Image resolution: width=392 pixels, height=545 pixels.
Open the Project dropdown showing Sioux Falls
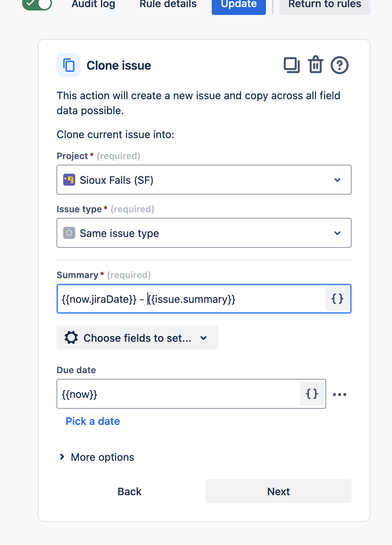(204, 180)
